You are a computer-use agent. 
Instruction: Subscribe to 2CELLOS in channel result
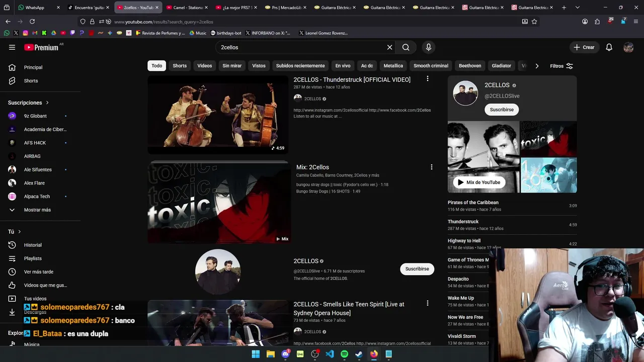(417, 269)
